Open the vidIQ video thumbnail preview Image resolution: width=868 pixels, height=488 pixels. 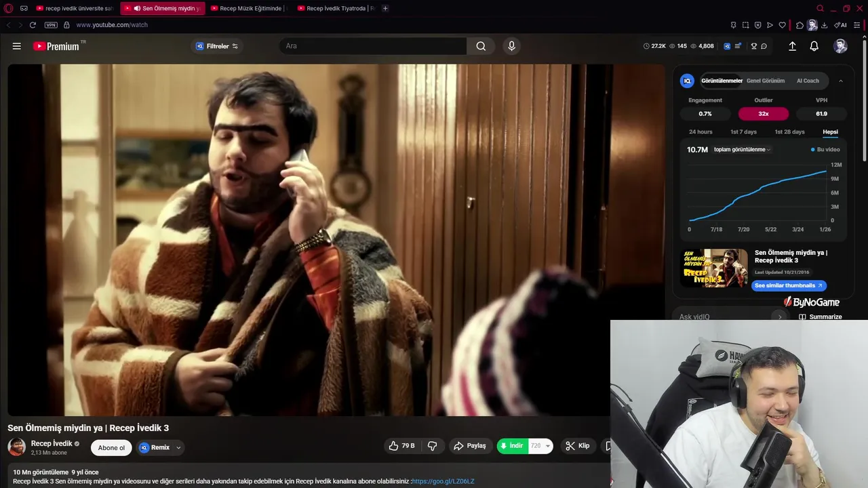[x=714, y=268]
